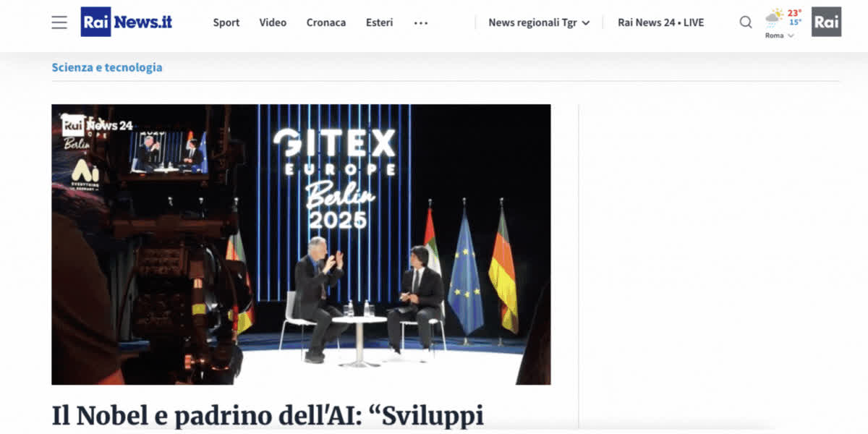Open the GITEX Europe Berlin article image

pos(301,244)
